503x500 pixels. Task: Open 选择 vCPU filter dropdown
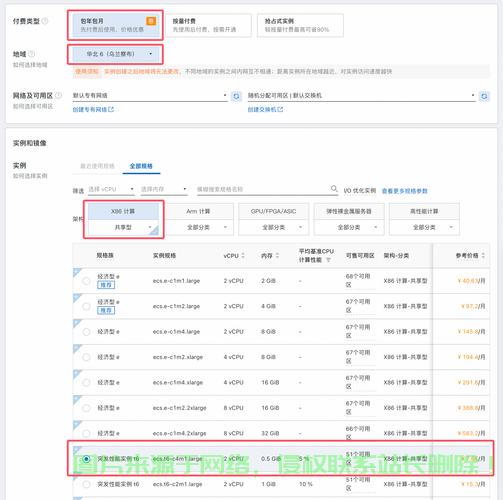[111, 189]
